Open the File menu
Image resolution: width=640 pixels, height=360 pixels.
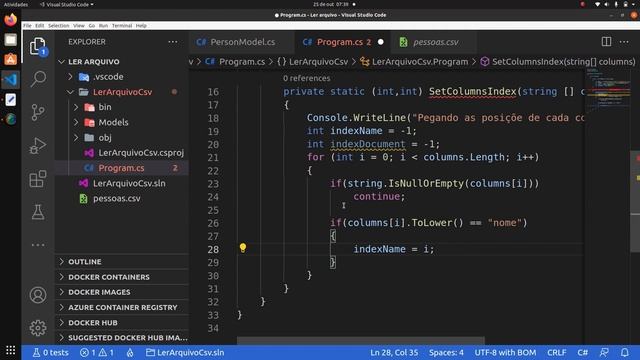click(27, 26)
